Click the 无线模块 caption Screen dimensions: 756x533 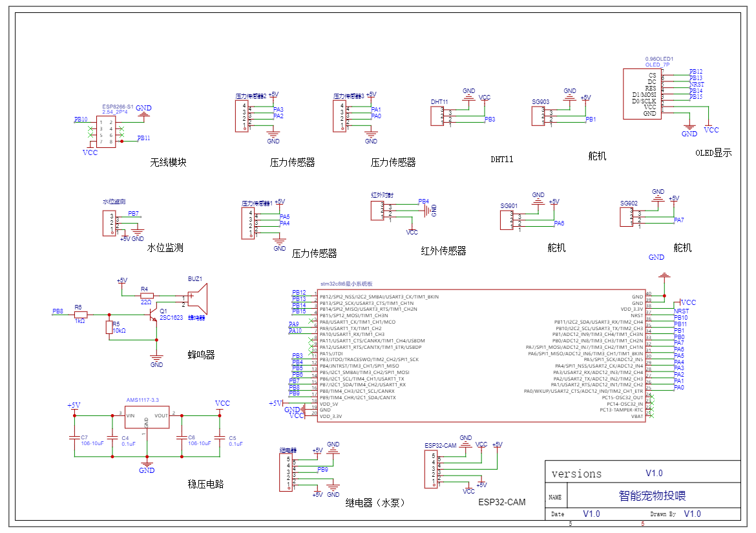(x=168, y=162)
